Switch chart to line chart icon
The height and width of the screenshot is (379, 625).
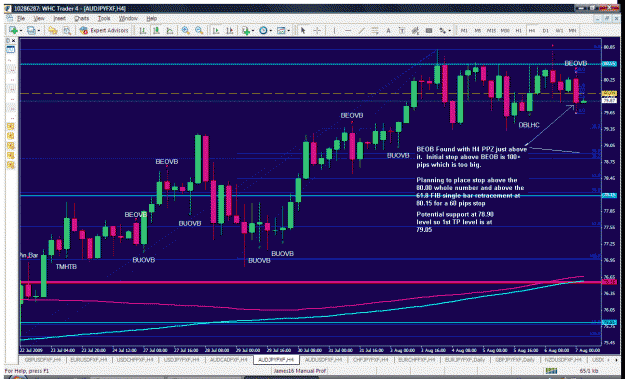tap(170, 31)
